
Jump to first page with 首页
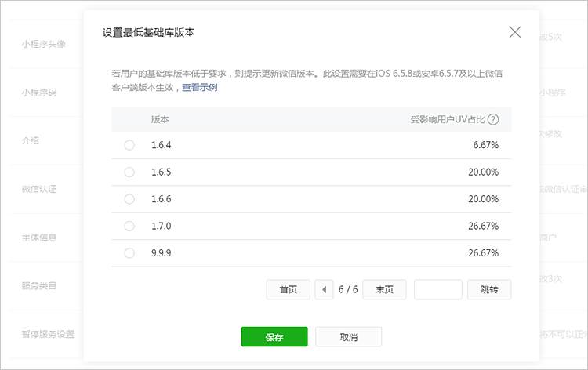[x=289, y=289]
